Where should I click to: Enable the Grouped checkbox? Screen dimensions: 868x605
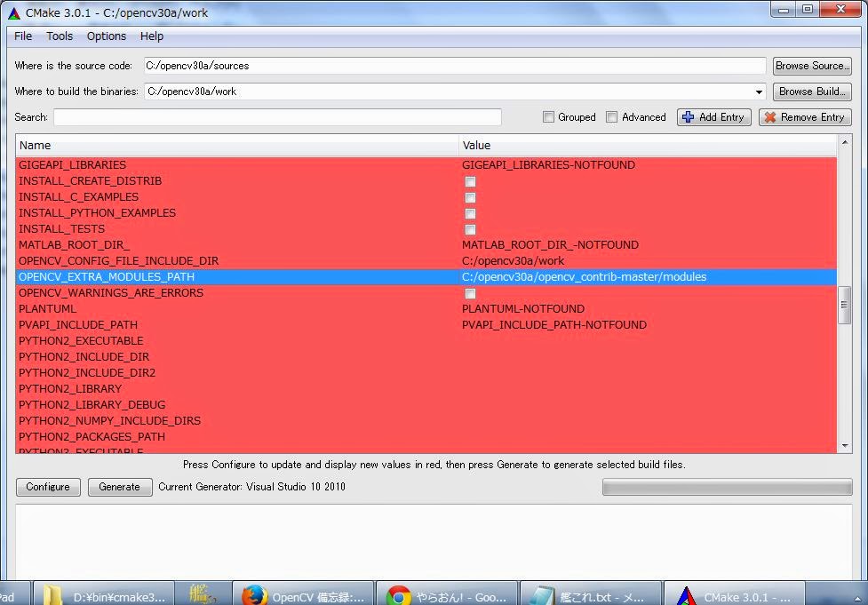click(x=548, y=116)
